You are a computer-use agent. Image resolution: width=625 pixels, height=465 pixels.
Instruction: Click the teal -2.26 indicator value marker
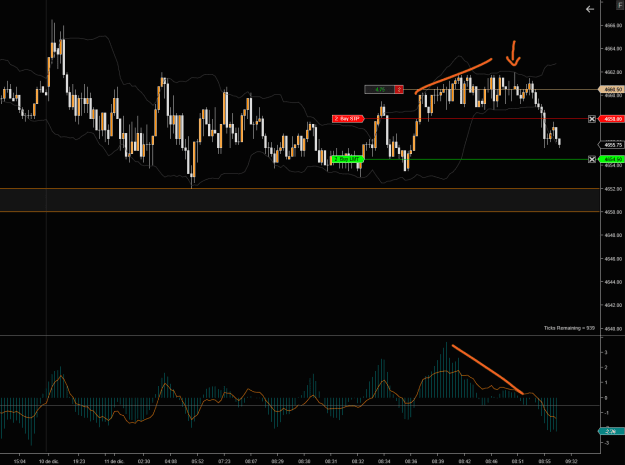[611, 431]
